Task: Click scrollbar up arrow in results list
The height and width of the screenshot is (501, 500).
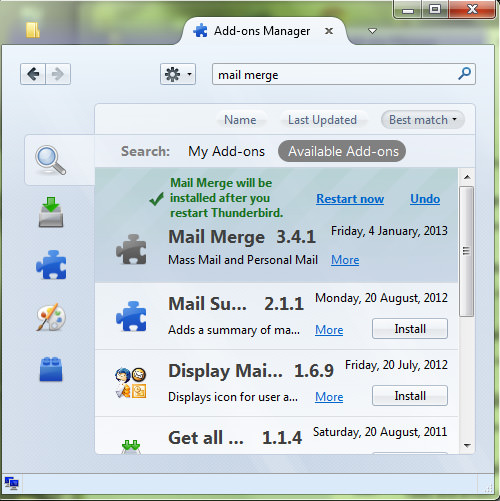Action: pyautogui.click(x=467, y=177)
